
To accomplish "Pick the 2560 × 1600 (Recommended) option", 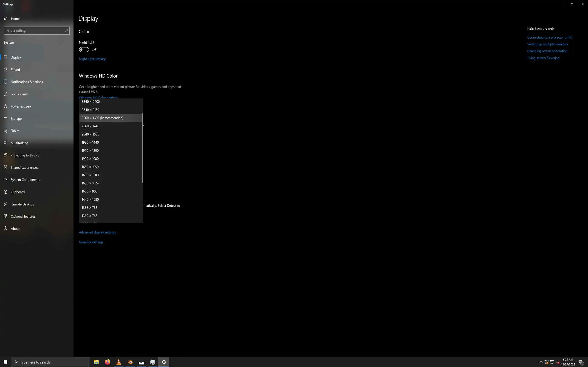I will pyautogui.click(x=102, y=118).
